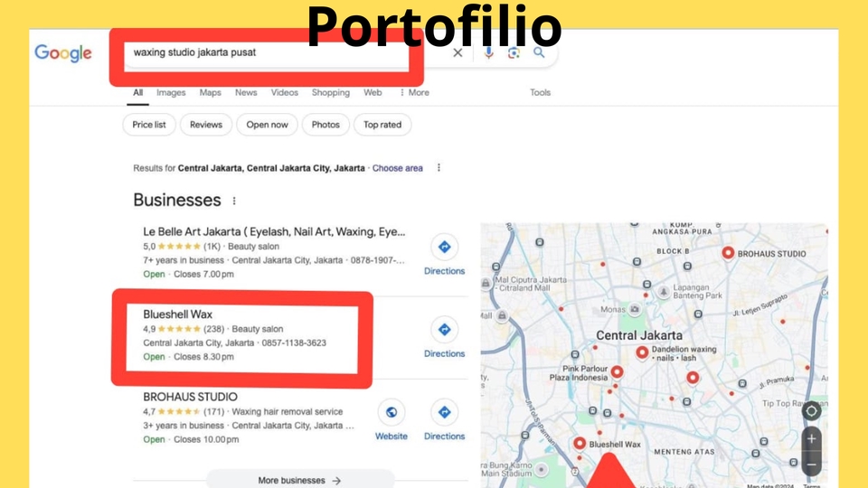
Task: Open the Blueshell Wax listing title
Action: point(178,314)
